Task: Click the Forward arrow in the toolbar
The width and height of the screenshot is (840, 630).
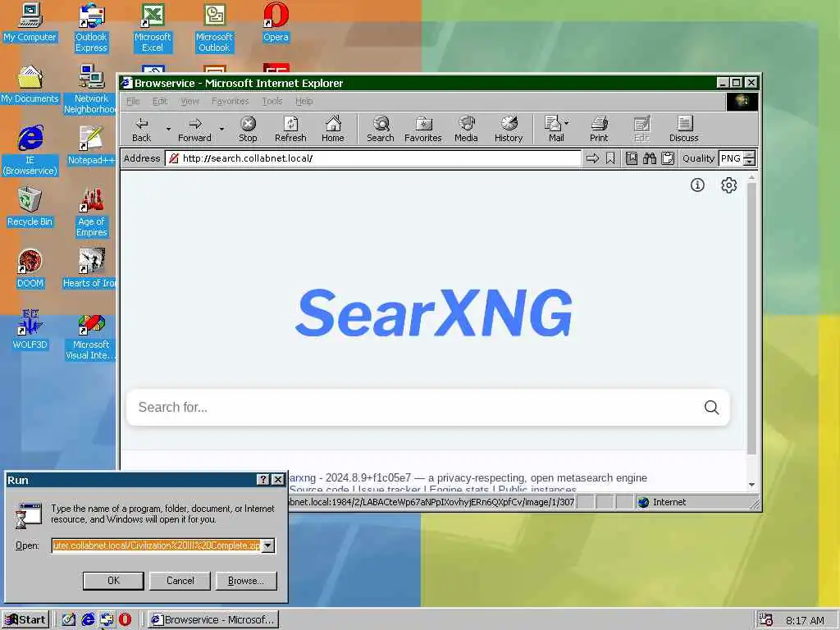Action: (194, 129)
